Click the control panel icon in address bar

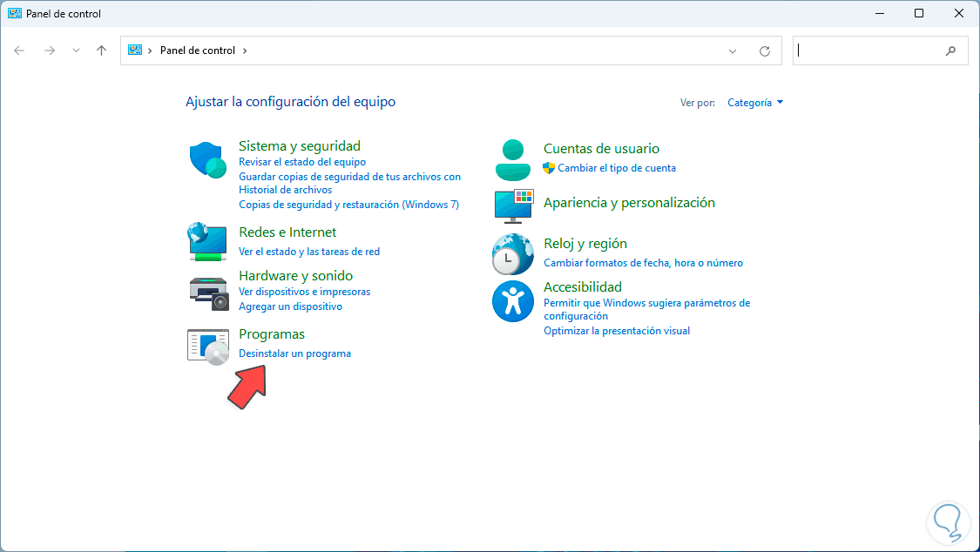point(134,50)
